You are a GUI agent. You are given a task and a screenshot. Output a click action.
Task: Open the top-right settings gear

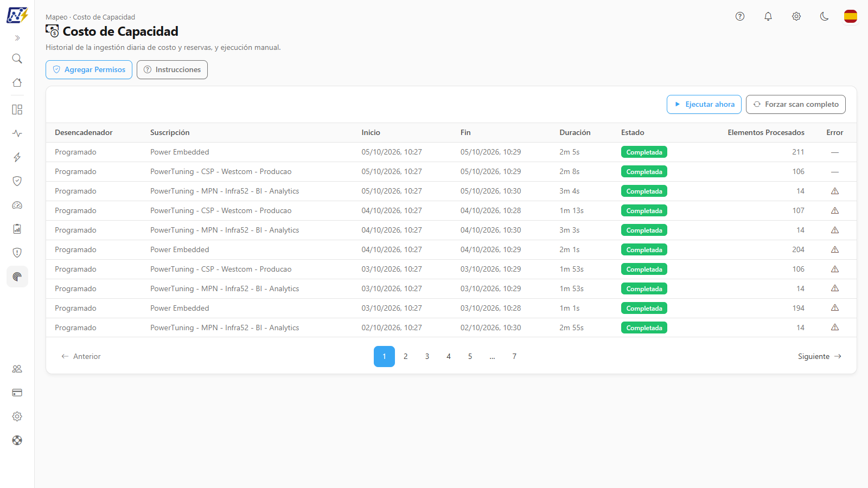coord(796,16)
